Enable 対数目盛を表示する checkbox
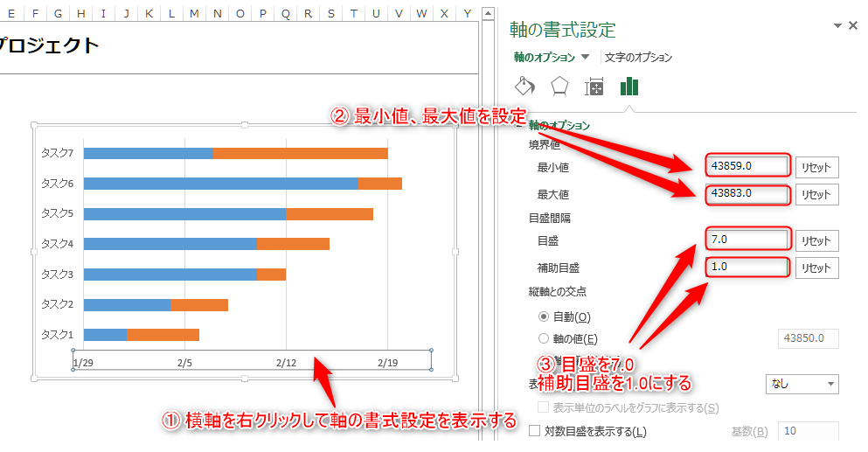Viewport: 868px width, 452px height. point(536,431)
